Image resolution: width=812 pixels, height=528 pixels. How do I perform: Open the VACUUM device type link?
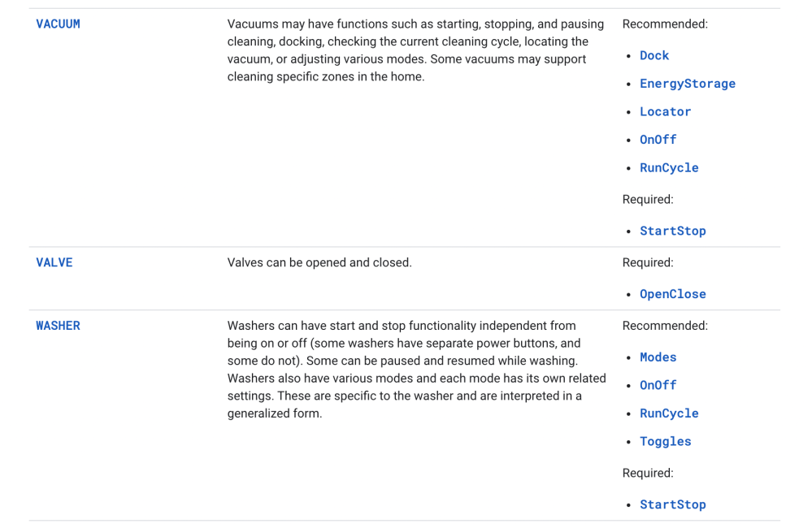[58, 24]
